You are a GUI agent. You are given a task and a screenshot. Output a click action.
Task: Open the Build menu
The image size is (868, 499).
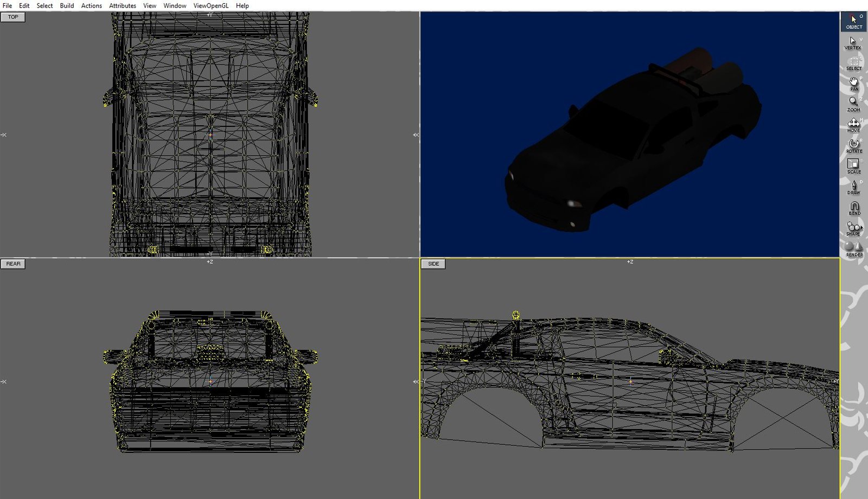pyautogui.click(x=67, y=5)
